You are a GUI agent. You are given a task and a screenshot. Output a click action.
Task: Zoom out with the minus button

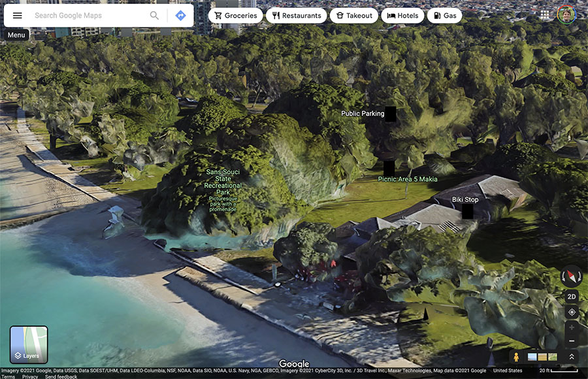pos(572,340)
